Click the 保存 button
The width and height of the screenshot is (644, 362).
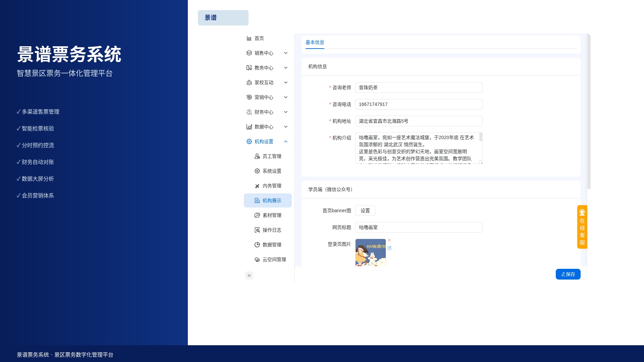[568, 274]
